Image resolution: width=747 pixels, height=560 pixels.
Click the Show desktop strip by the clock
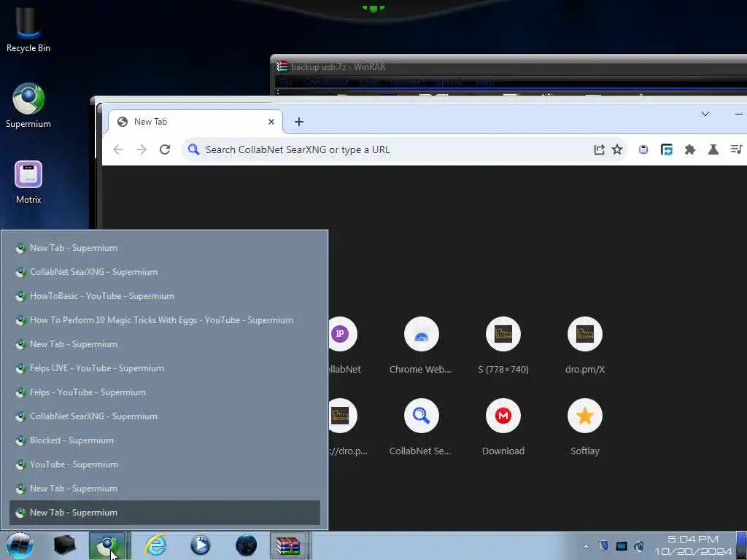point(741,545)
